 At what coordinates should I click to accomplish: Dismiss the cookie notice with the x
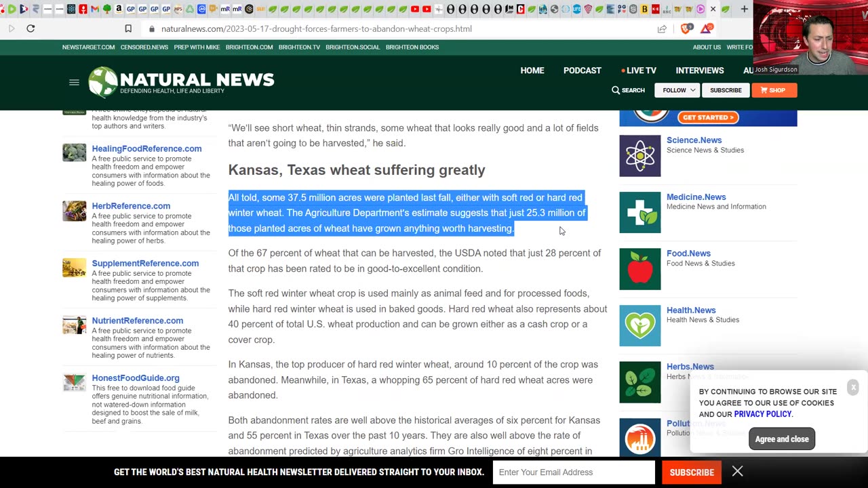click(x=853, y=388)
